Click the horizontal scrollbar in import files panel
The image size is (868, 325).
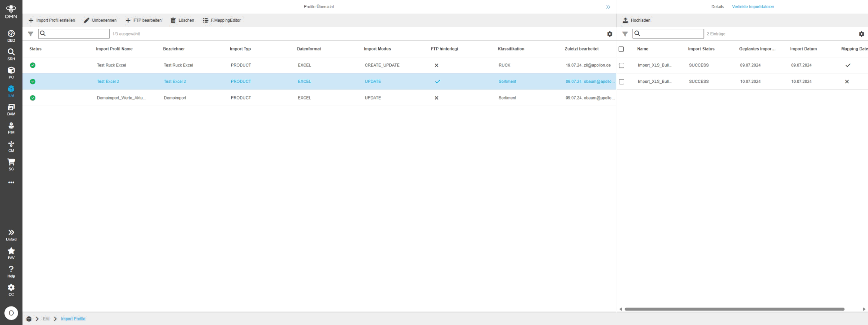(x=734, y=309)
